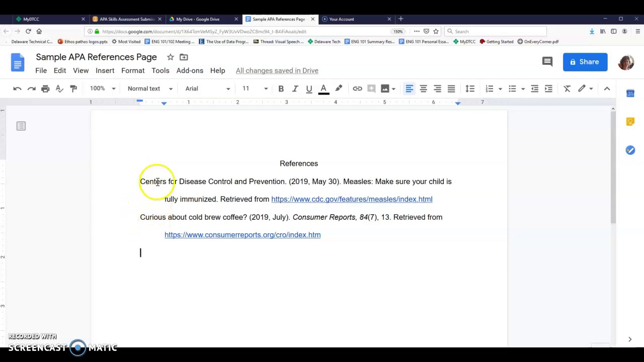Open the highlight color picker

click(x=339, y=88)
